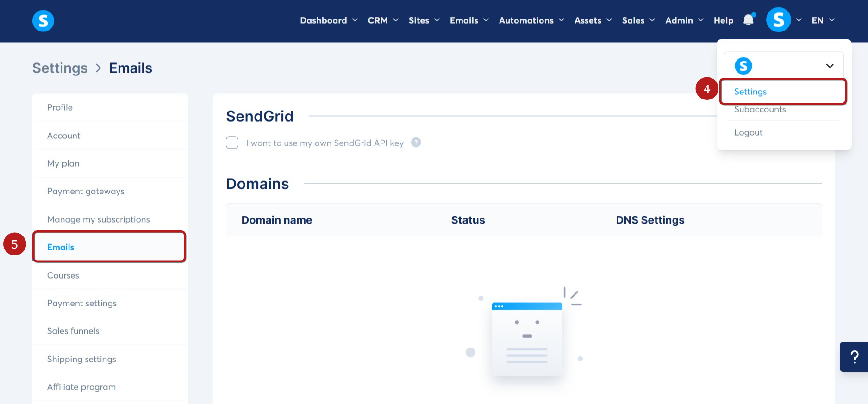868x404 pixels.
Task: Open the notifications bell
Action: coord(749,20)
